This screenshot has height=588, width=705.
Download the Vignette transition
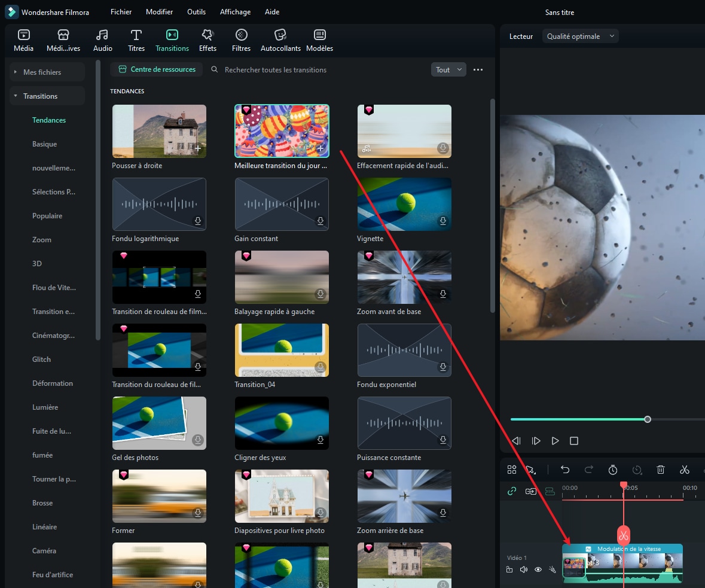tap(443, 221)
